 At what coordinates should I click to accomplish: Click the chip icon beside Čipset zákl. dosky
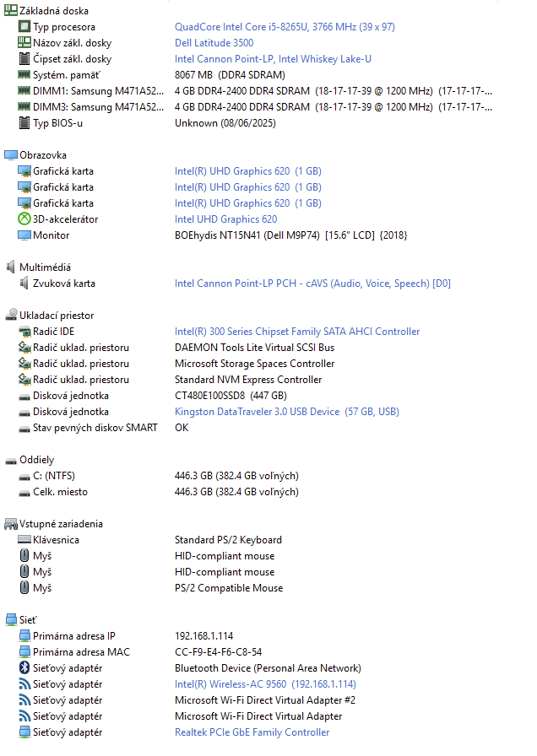(x=24, y=59)
